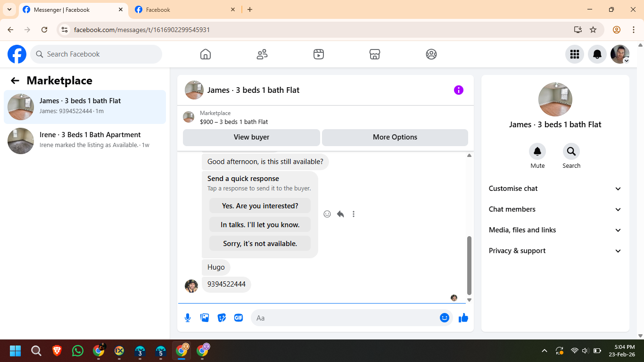The width and height of the screenshot is (644, 362).
Task: Attach a file with the photo icon
Action: click(x=205, y=318)
